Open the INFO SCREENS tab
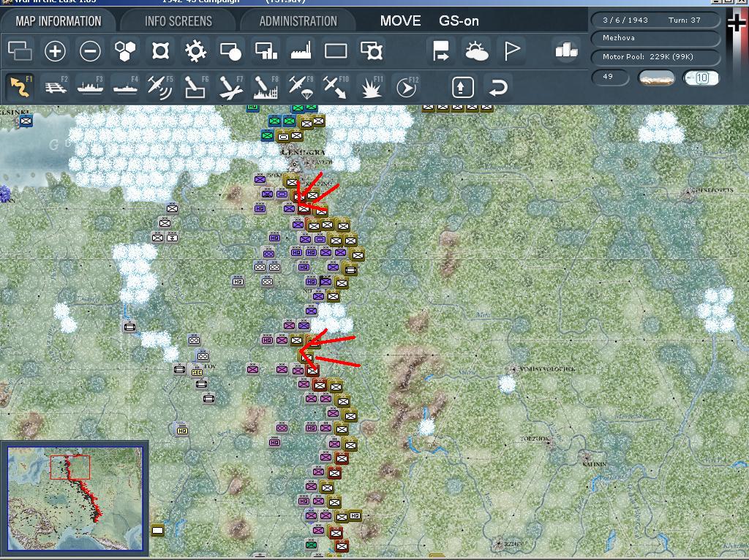 click(178, 21)
